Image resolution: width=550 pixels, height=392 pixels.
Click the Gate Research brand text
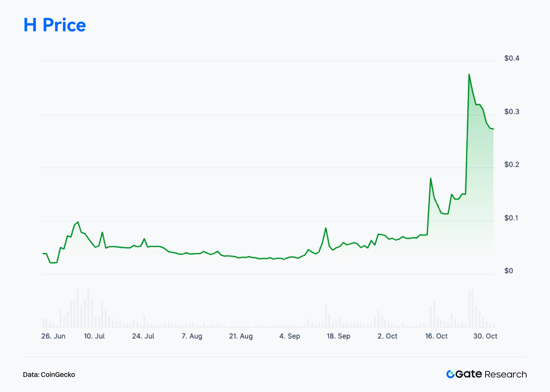[x=491, y=374]
